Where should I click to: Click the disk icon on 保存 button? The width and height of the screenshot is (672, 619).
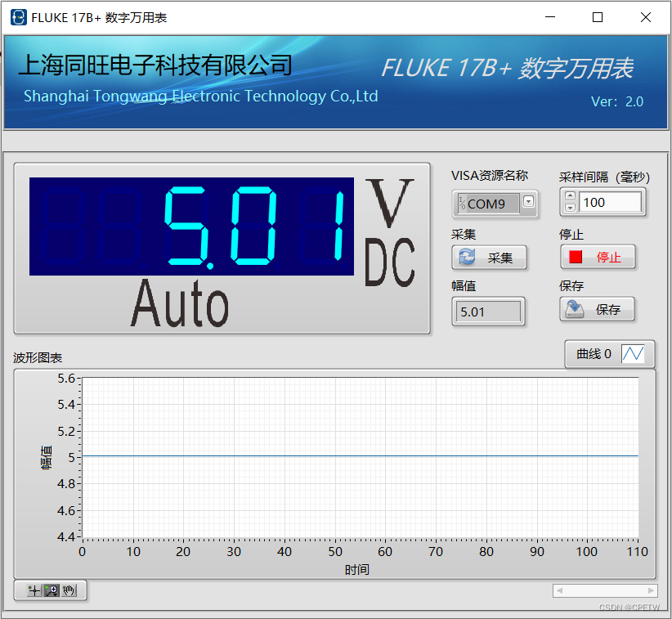coord(575,309)
